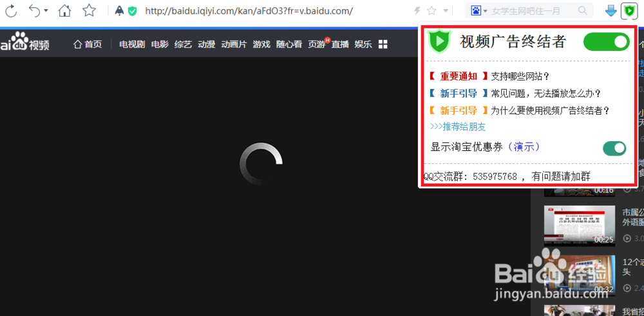The height and width of the screenshot is (316, 644).
Task: Open downloads with blue arrow icon
Action: point(611,11)
